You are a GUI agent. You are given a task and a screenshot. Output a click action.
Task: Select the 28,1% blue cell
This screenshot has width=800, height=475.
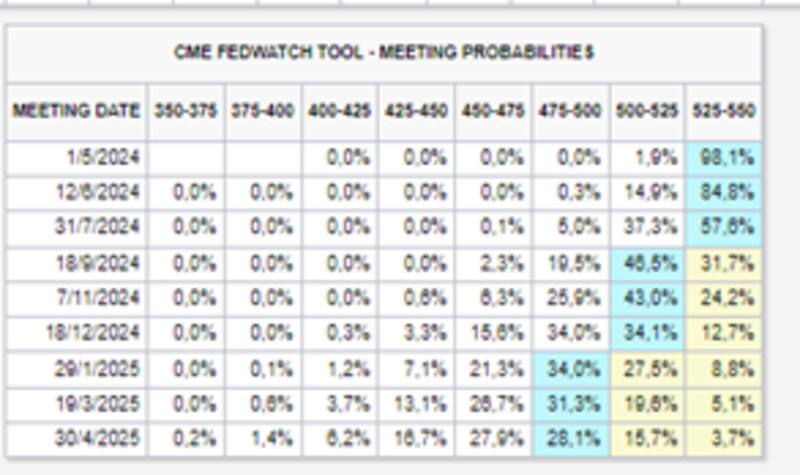pos(571,439)
